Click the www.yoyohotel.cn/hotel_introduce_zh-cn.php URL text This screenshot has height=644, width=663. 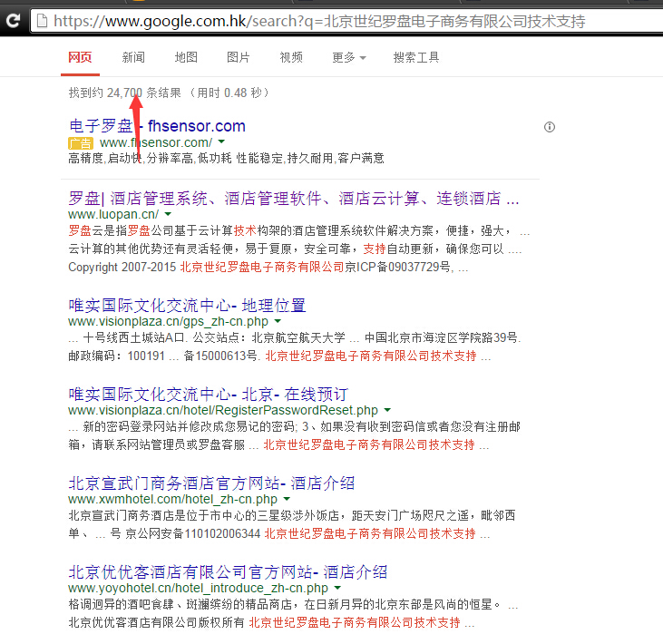[x=198, y=588]
